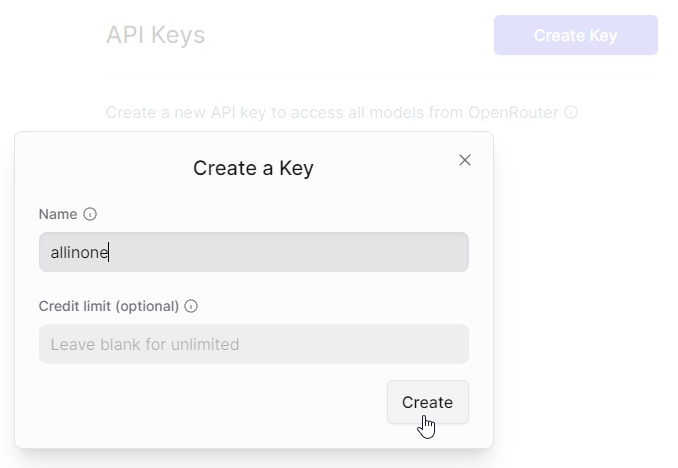Click the Leave blank for unlimited placeholder
The image size is (678, 468).
pyautogui.click(x=145, y=344)
